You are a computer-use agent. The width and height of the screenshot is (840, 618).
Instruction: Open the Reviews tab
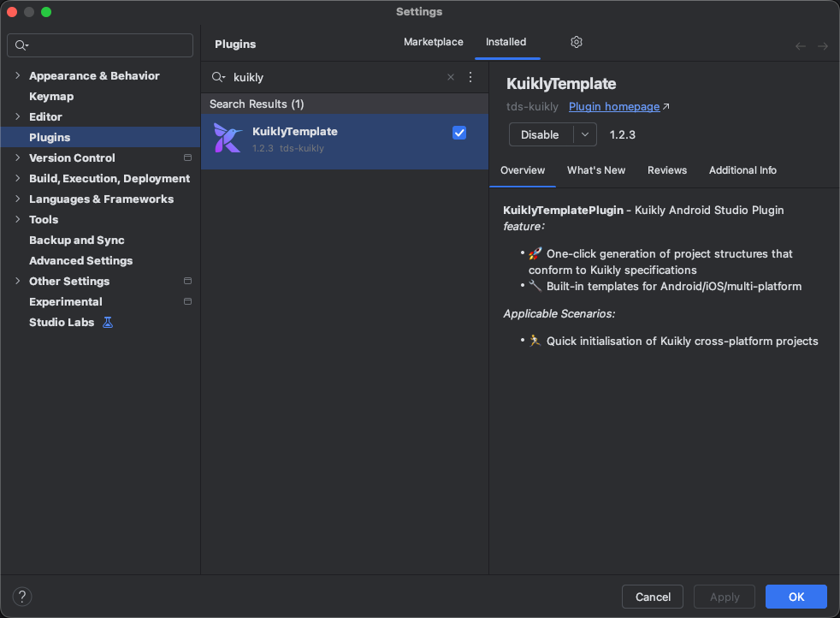click(x=667, y=170)
